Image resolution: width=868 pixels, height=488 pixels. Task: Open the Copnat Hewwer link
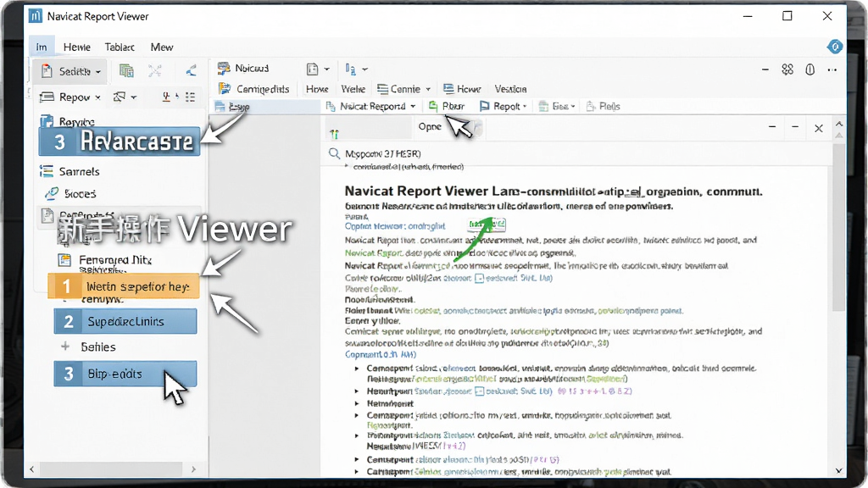395,225
